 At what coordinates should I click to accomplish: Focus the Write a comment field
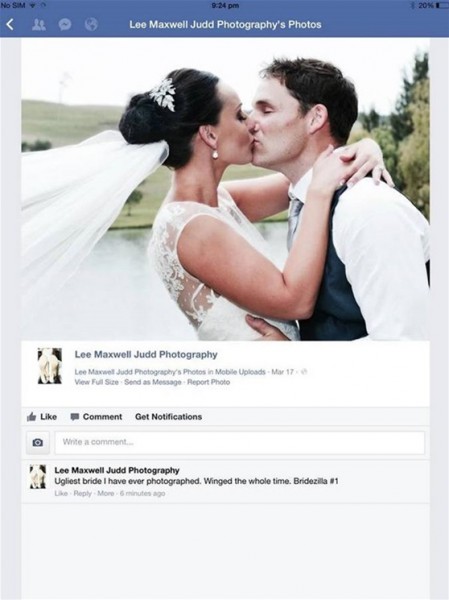[x=240, y=443]
